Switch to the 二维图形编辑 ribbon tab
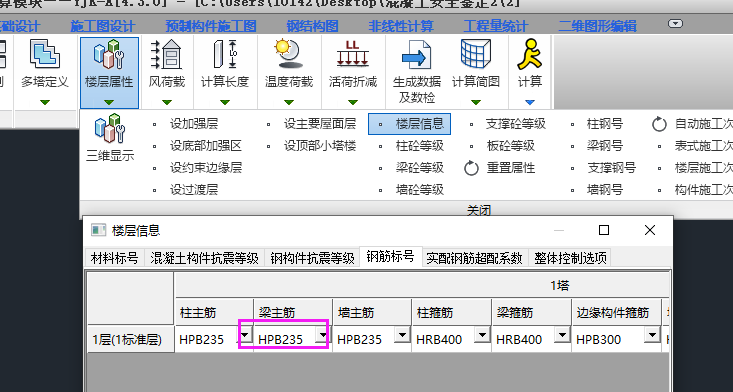Viewport: 733px width, 392px height. click(x=597, y=26)
